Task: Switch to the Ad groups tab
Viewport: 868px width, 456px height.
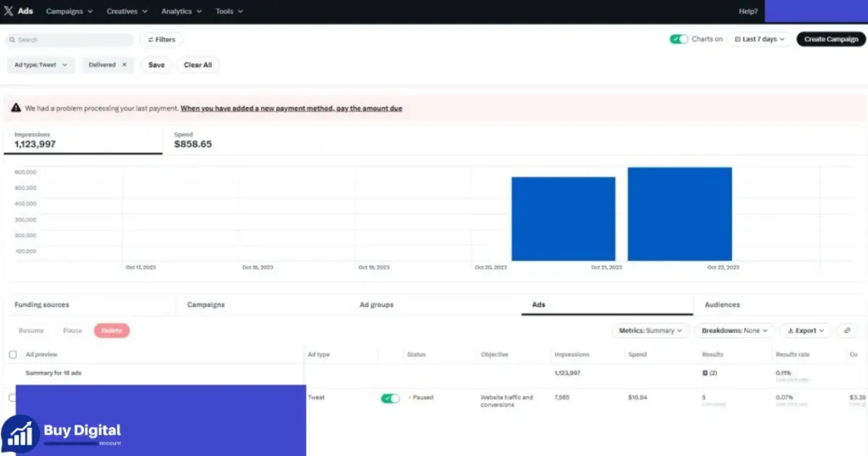Action: tap(376, 304)
